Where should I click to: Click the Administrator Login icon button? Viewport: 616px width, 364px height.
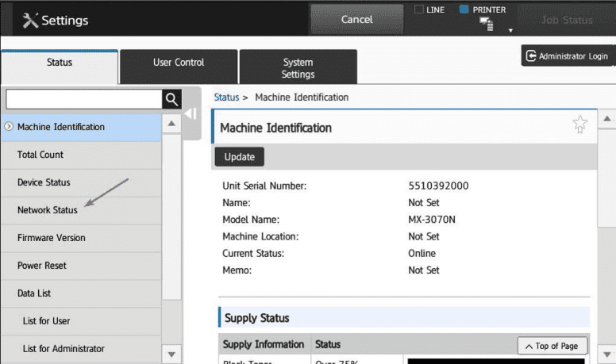(x=531, y=56)
